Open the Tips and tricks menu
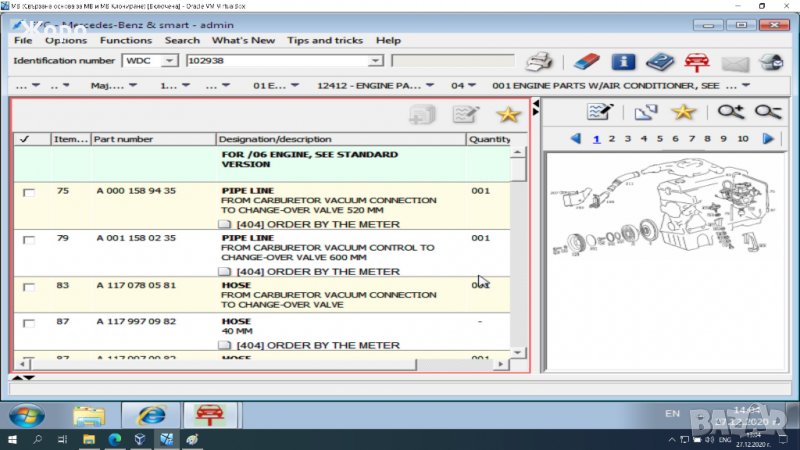This screenshot has width=800, height=450. [324, 40]
